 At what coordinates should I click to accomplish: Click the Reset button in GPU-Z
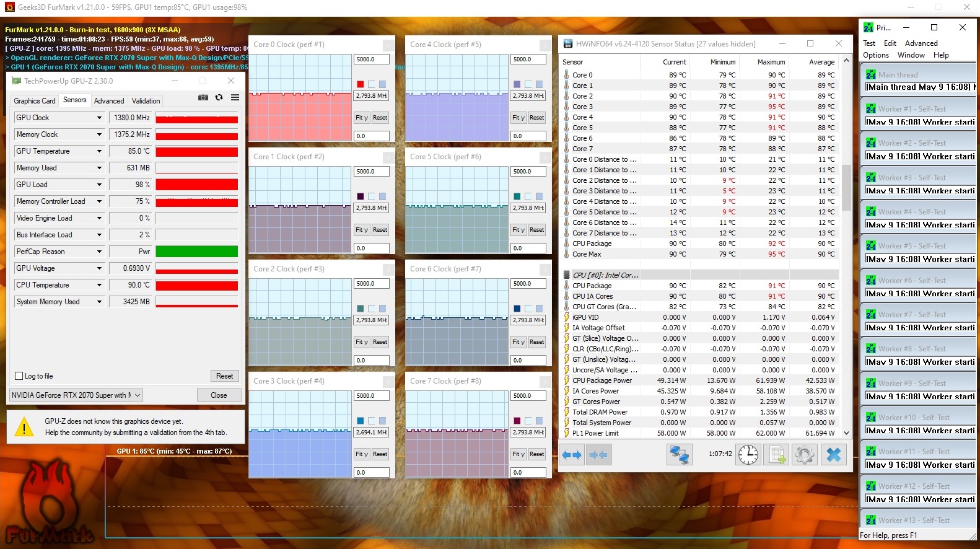click(x=225, y=376)
